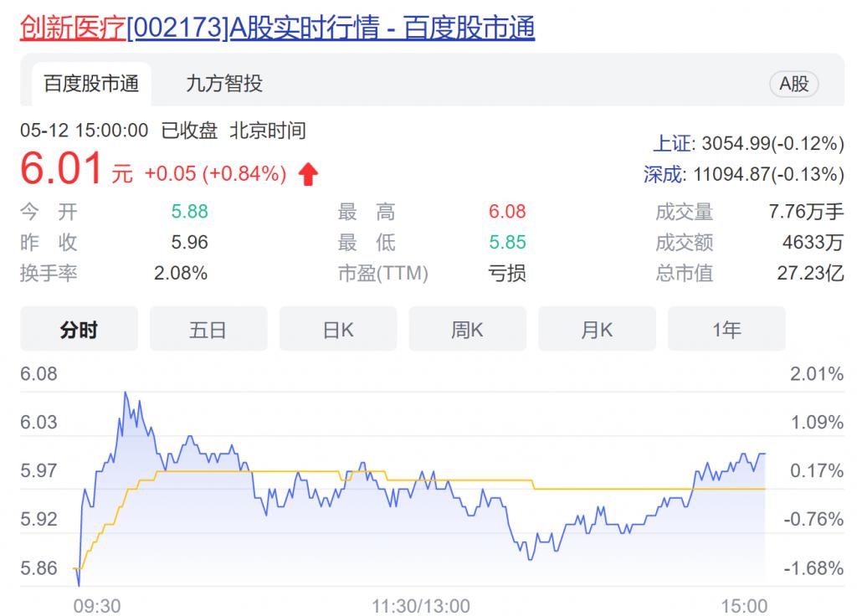Click the 总市值 label

point(685,273)
